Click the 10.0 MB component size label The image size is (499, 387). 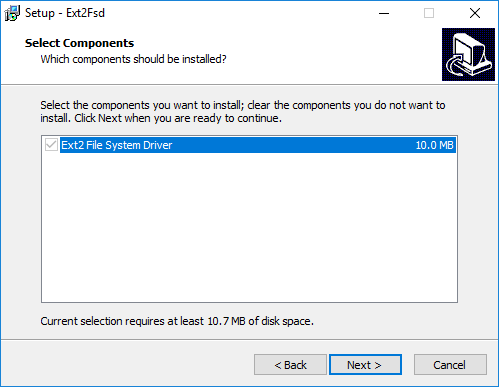click(434, 145)
